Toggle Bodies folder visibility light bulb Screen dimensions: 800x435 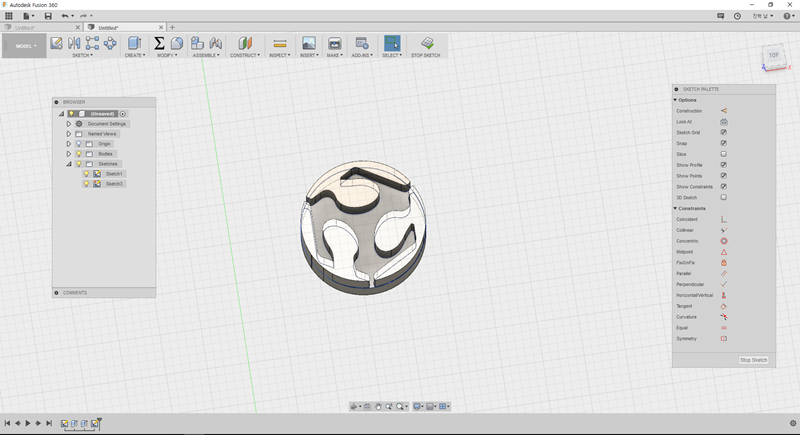(79, 153)
